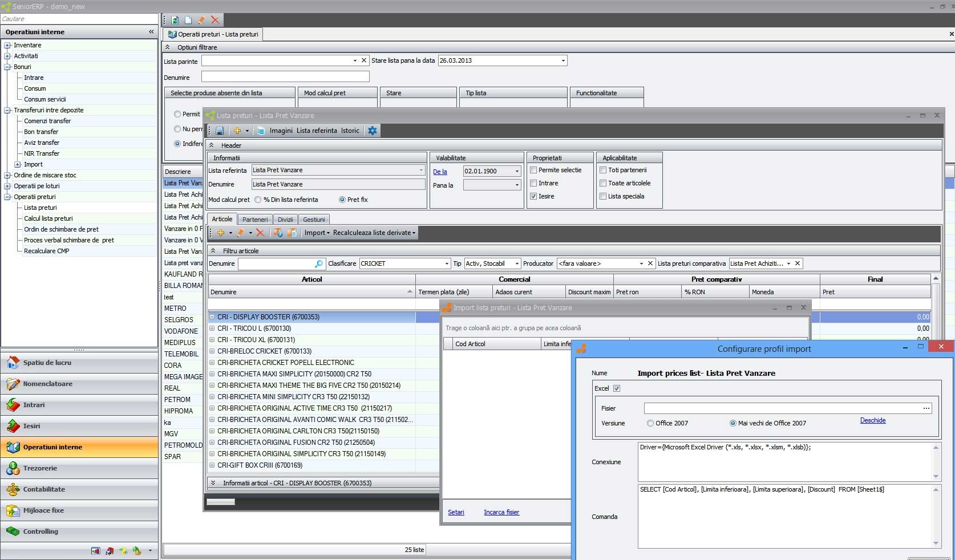Screen dimensions: 955x560
Task: Toggle Permite selectie checkbox
Action: (533, 170)
